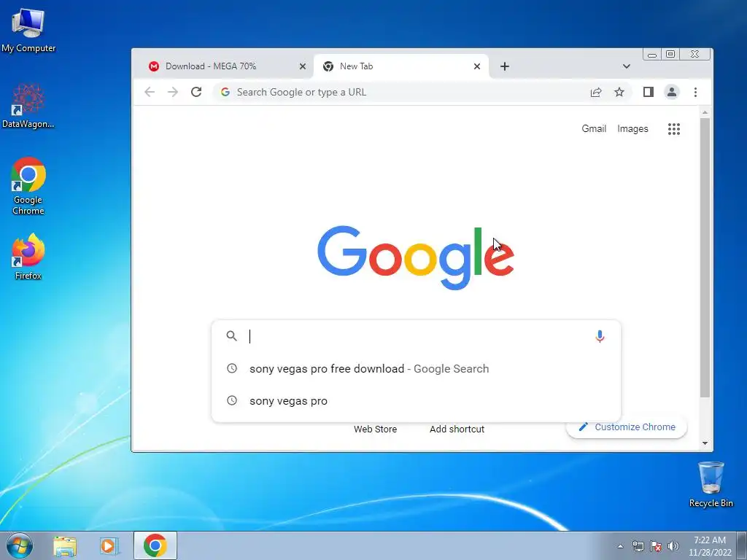Choose suggestion sony vegas pro free download
Viewport: 747px width, 560px height.
click(x=416, y=368)
